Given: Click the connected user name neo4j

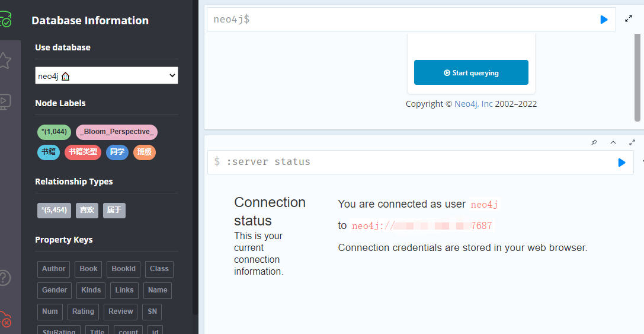Looking at the screenshot, I should pos(484,205).
